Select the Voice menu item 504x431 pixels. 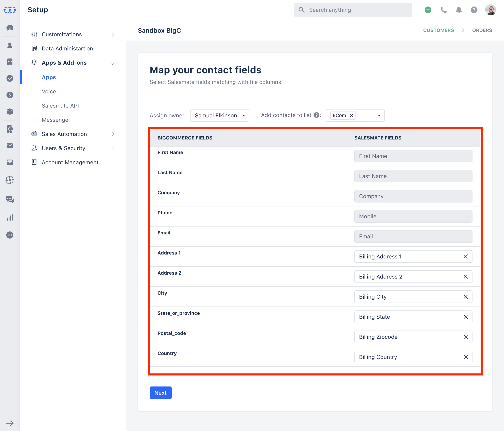tap(49, 92)
